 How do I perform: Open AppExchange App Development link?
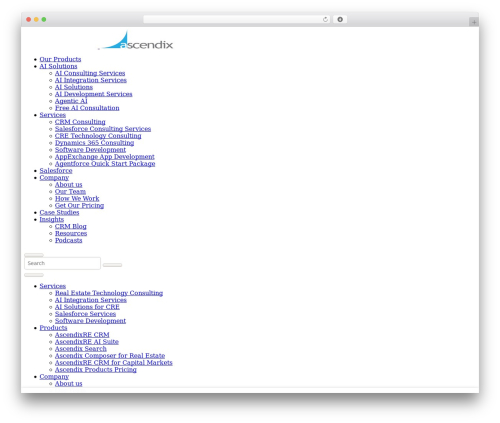pyautogui.click(x=105, y=157)
